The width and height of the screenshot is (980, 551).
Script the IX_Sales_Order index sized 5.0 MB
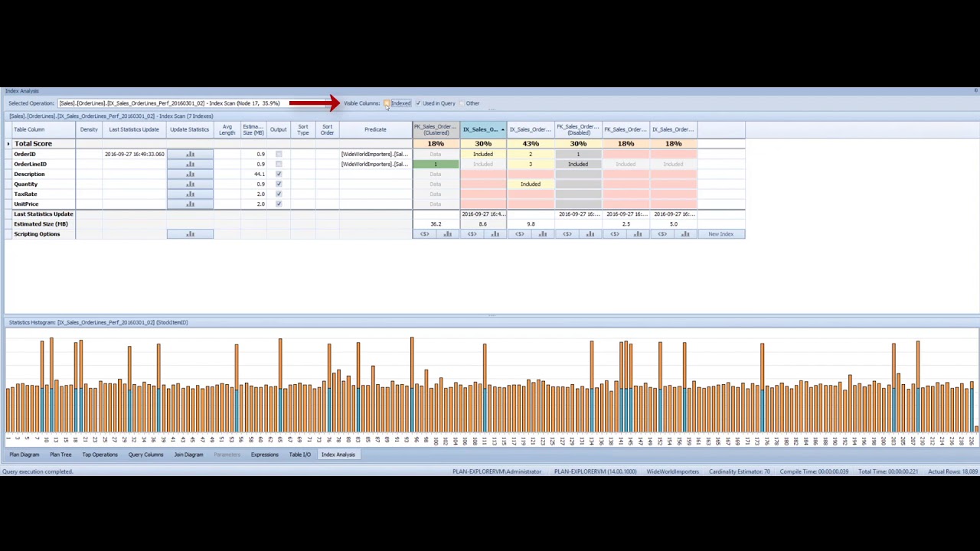pos(662,234)
